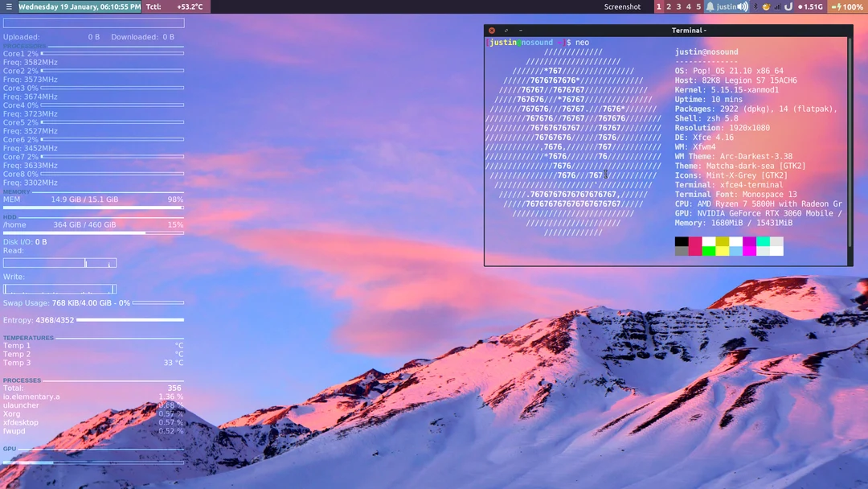
Task: Open power options from the battery percentage
Action: coord(852,6)
